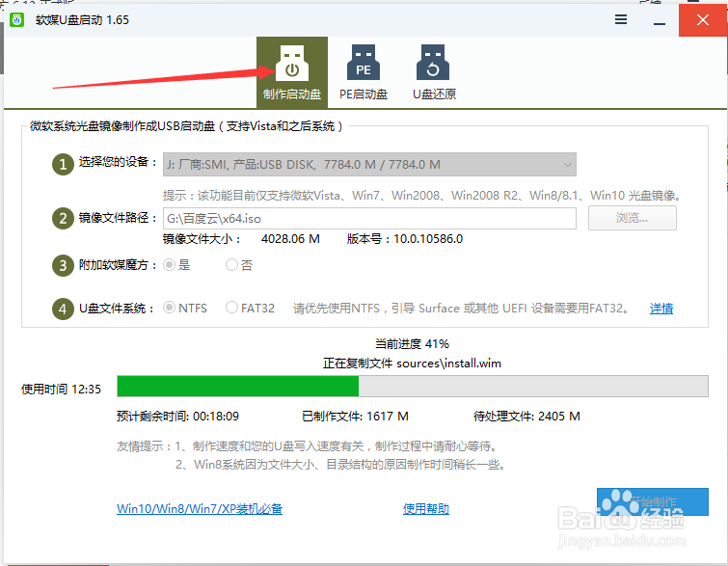Choose NTFS as U盘文件系统
Screen dimensions: 728x566
(185, 308)
